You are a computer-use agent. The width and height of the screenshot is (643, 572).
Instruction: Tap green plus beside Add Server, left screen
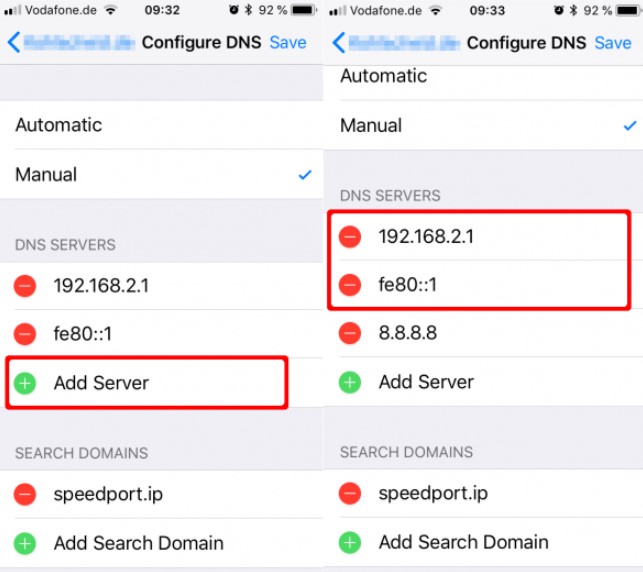tap(25, 383)
